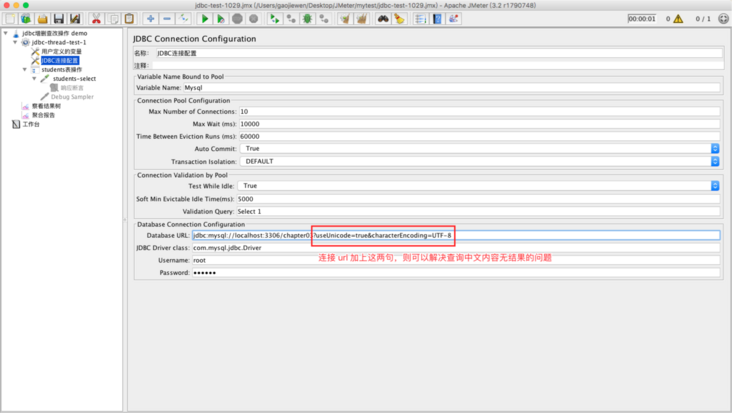This screenshot has width=732, height=413.
Task: Cut the selected element with scissors icon
Action: point(96,19)
